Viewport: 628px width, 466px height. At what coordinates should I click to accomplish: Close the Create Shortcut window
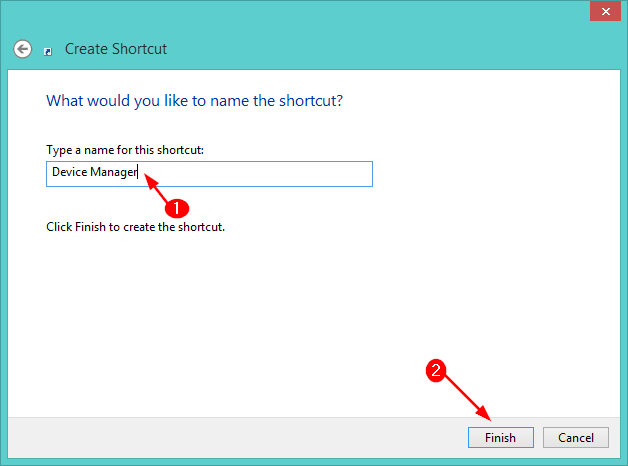pyautogui.click(x=606, y=12)
